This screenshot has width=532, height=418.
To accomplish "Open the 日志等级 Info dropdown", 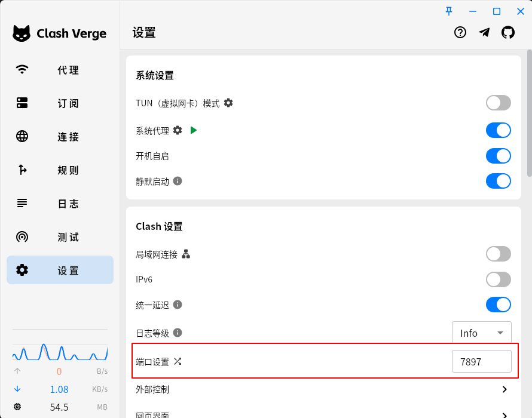I will [481, 333].
